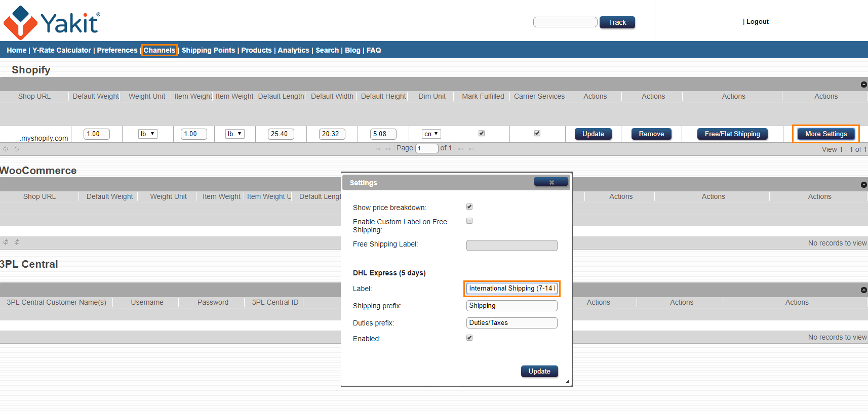The height and width of the screenshot is (411, 868).
Task: Click the More Settings button
Action: pyautogui.click(x=826, y=134)
